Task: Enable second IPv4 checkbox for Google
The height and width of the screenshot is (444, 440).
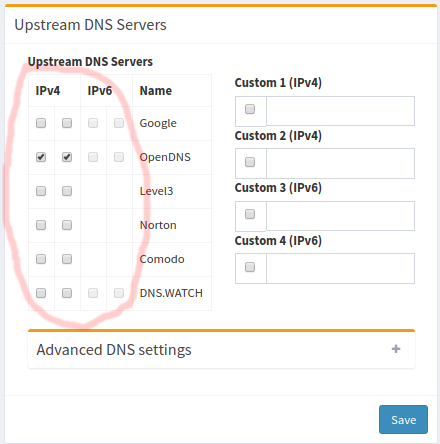Action: (x=67, y=123)
